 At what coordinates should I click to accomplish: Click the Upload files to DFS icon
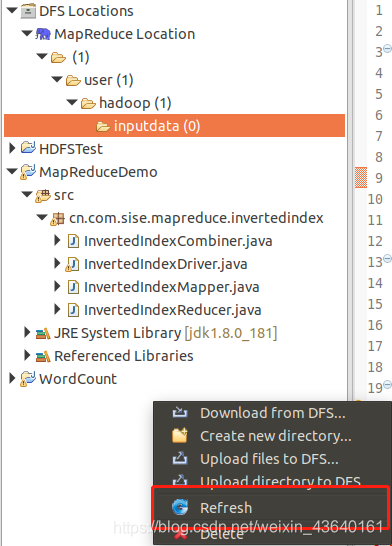tap(180, 459)
